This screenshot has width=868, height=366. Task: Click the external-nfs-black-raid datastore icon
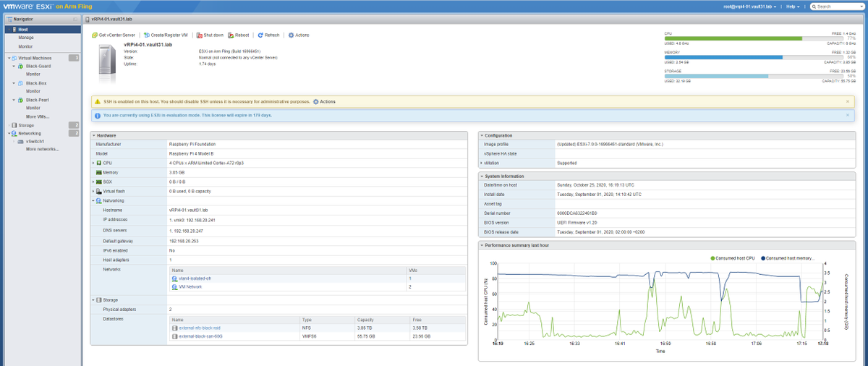pos(174,328)
